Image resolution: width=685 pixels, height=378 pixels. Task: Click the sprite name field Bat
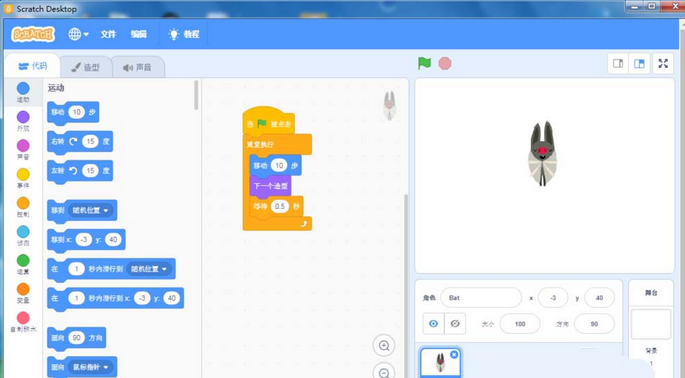point(481,298)
